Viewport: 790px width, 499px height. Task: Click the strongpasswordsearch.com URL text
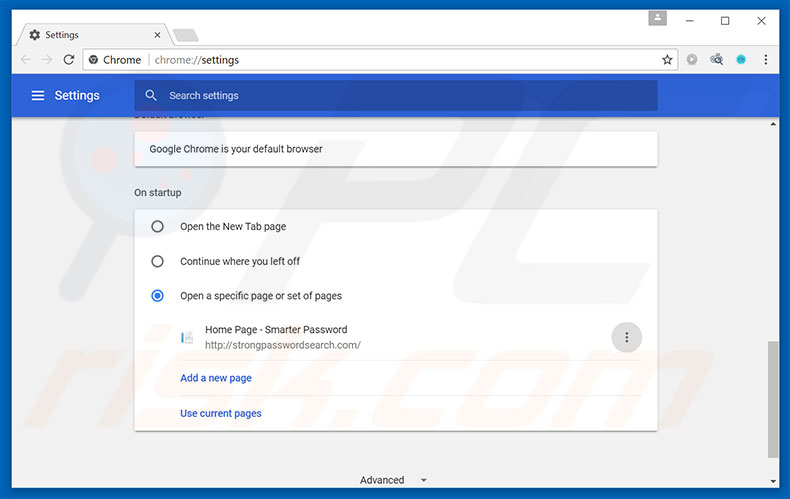tap(283, 345)
